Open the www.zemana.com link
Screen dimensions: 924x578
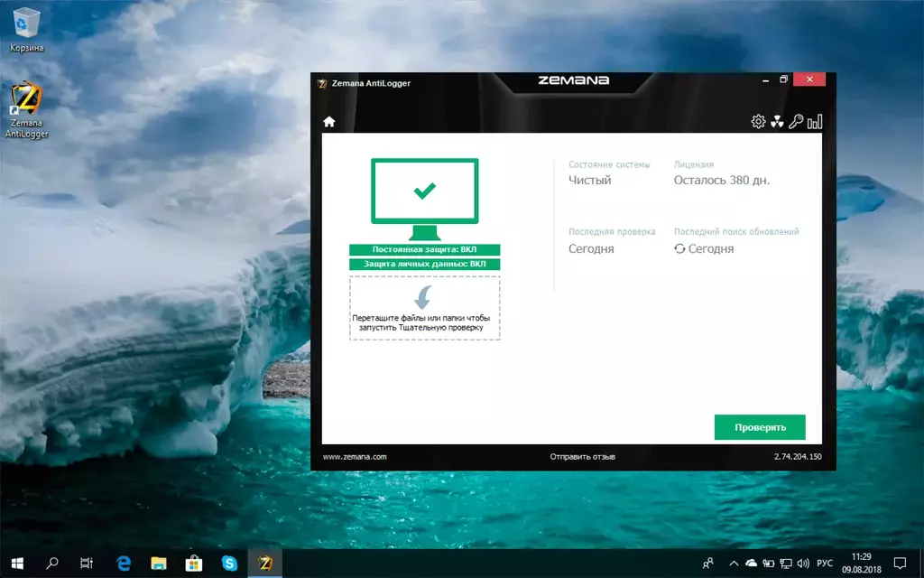coord(355,456)
